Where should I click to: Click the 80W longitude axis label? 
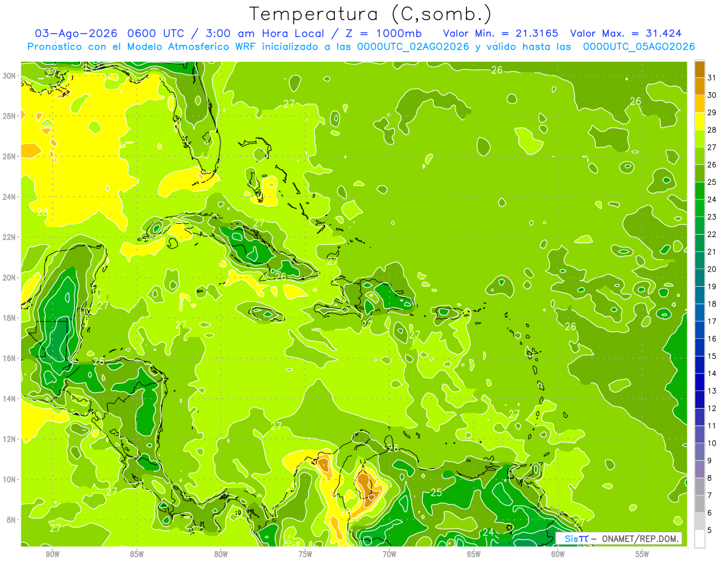(221, 554)
